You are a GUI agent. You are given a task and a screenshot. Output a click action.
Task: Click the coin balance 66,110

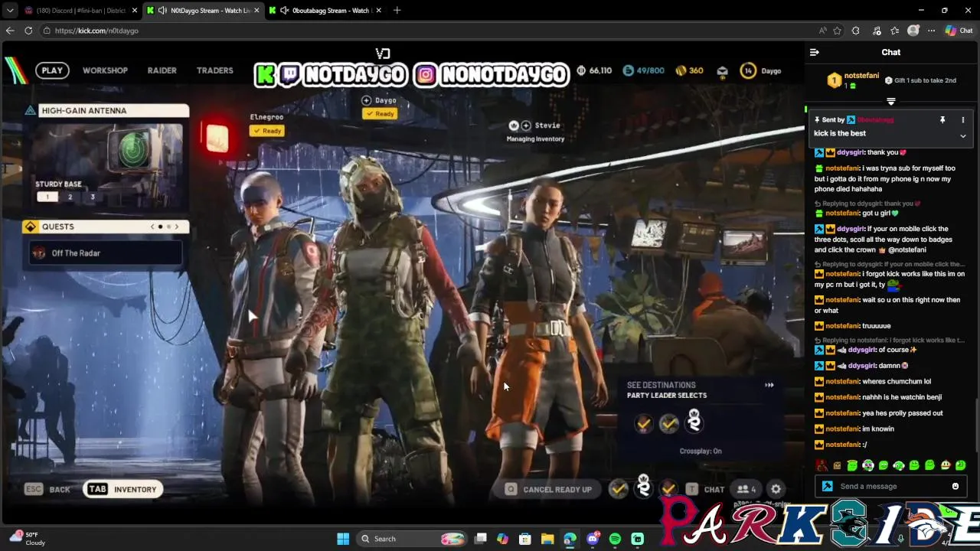pyautogui.click(x=593, y=70)
